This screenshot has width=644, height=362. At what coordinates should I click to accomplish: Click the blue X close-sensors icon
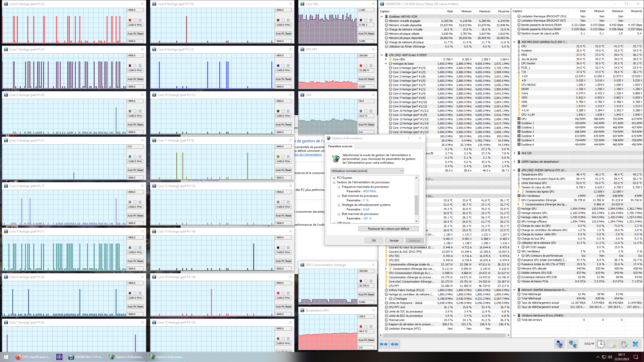click(635, 344)
